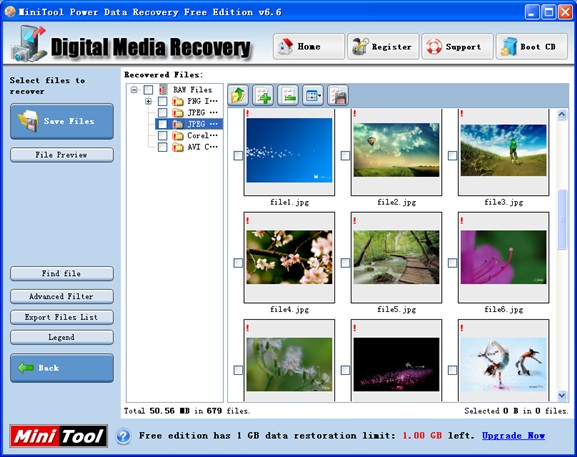Viewport: 577px width, 457px height.
Task: Tick the PNG folder checkbox
Action: click(x=162, y=101)
